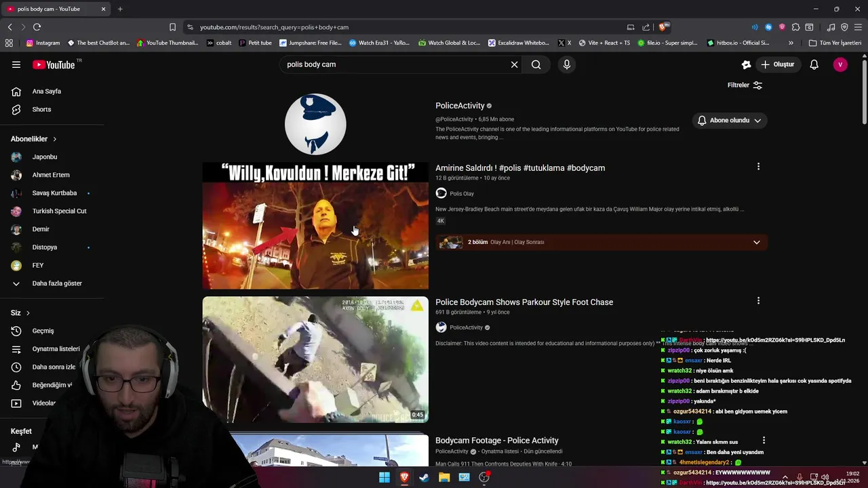Play Parkour Style Foot Chase thumbnail
This screenshot has height=488, width=868.
pos(315,359)
